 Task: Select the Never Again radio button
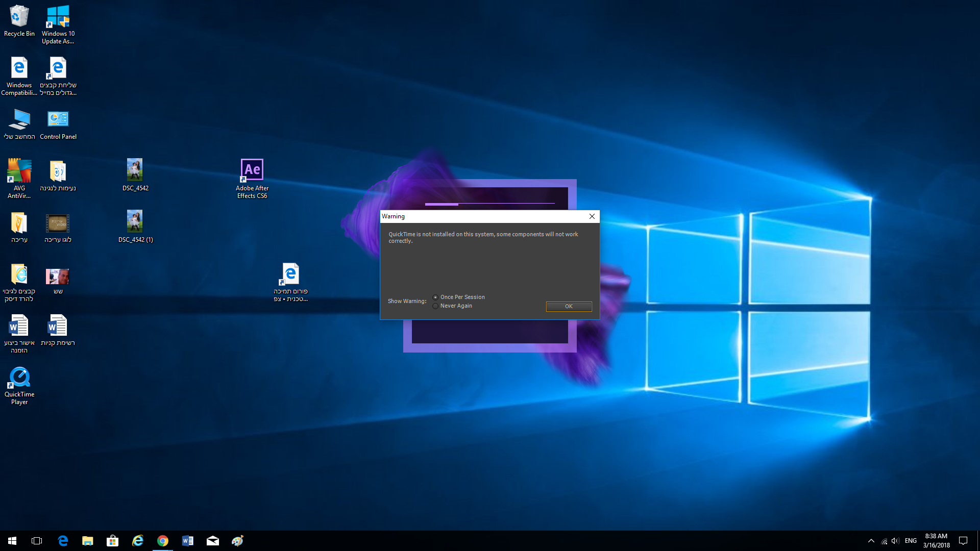[435, 306]
